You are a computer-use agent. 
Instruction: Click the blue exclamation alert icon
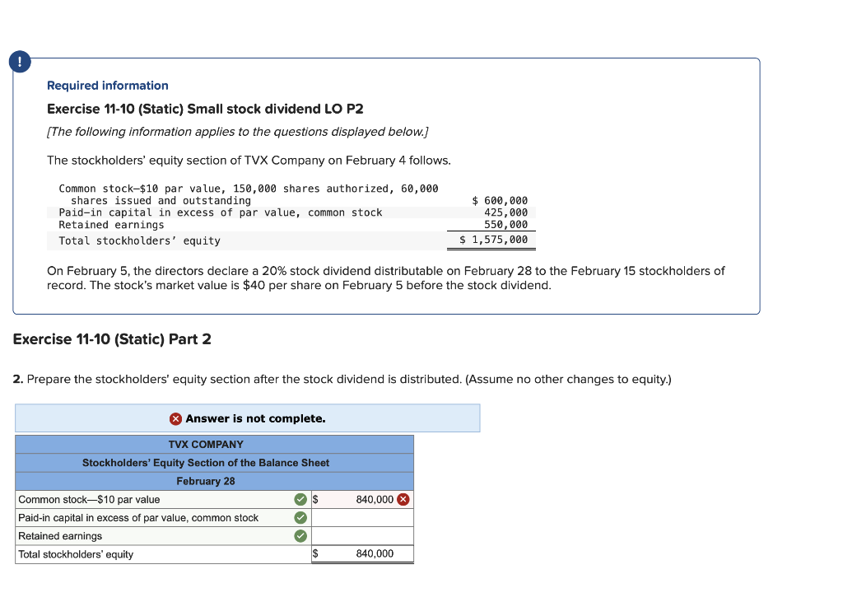tap(19, 62)
